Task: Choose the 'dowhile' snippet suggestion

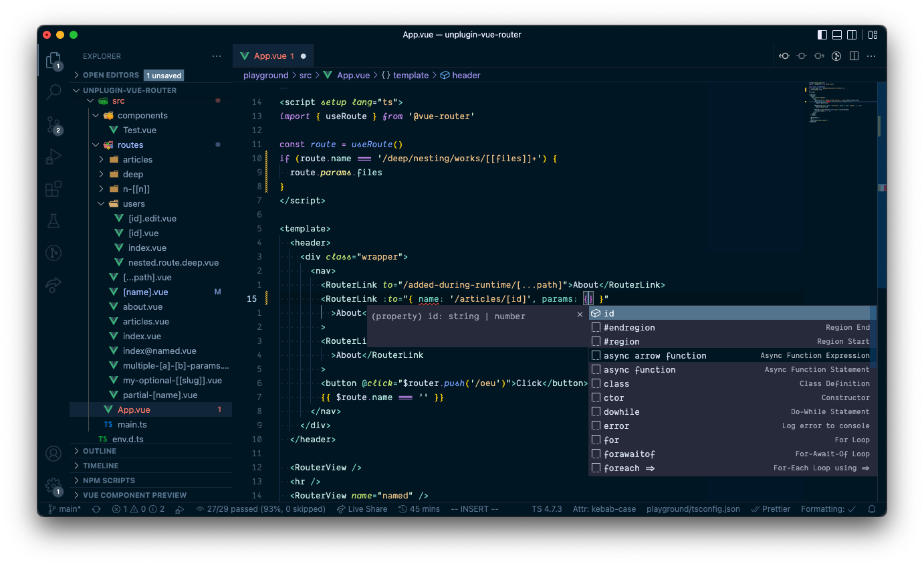Action: click(732, 411)
